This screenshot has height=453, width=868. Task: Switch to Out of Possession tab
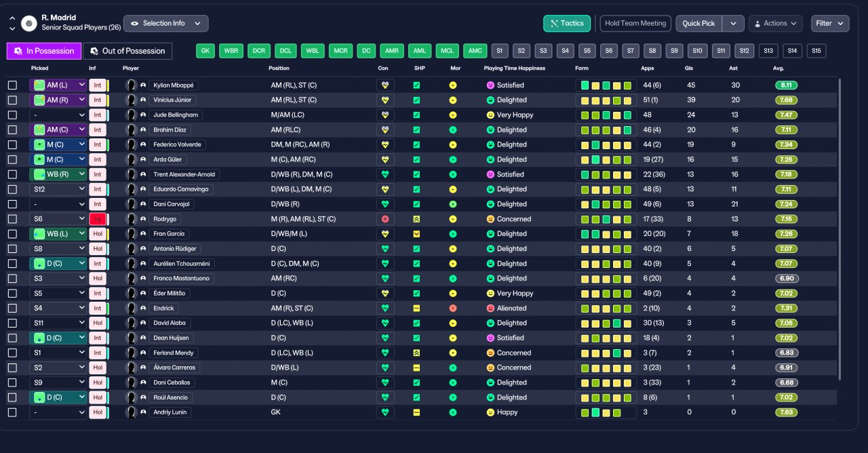127,51
